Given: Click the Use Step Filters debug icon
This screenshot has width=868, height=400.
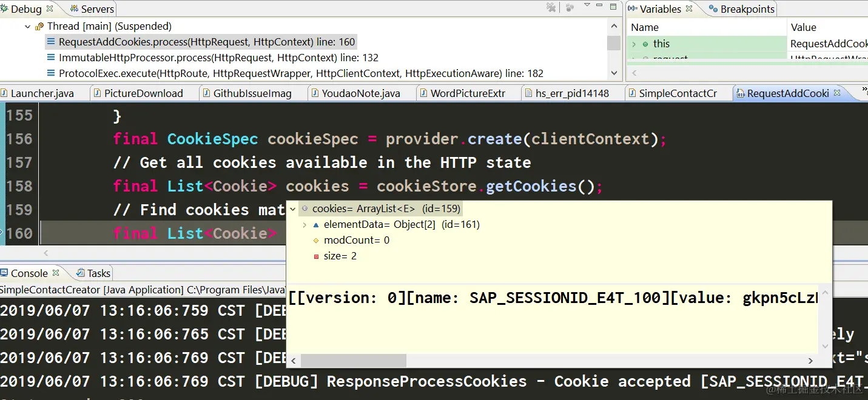Looking at the screenshot, I should click(570, 8).
